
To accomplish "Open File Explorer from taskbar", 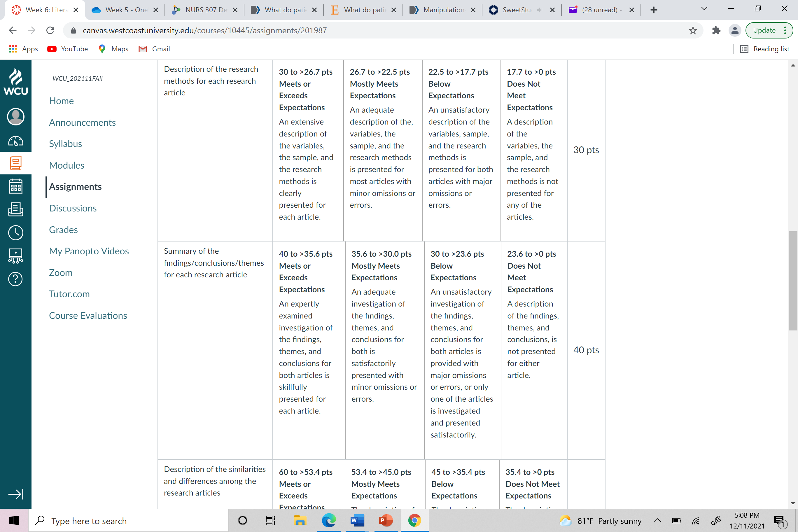I will point(300,520).
